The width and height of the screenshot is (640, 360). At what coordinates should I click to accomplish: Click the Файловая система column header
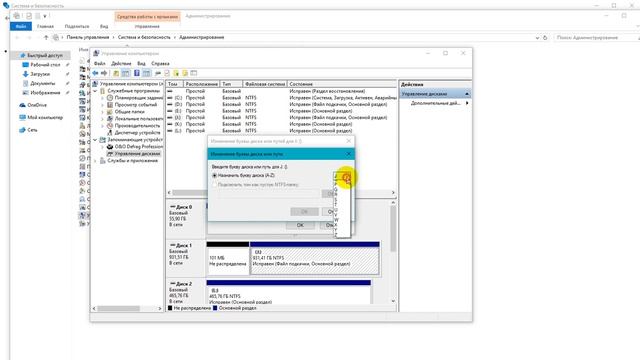click(265, 84)
